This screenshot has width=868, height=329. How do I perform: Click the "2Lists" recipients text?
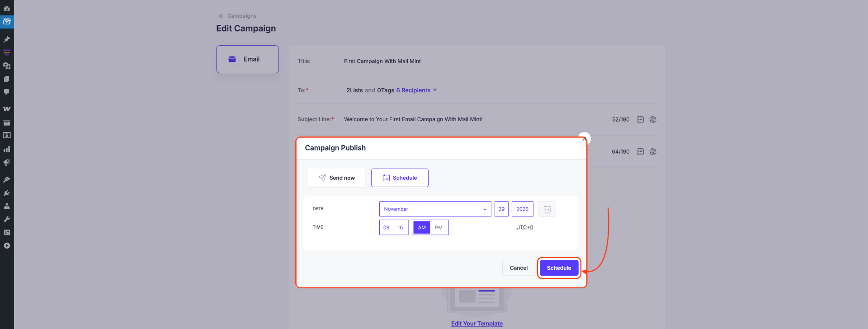[x=354, y=90]
